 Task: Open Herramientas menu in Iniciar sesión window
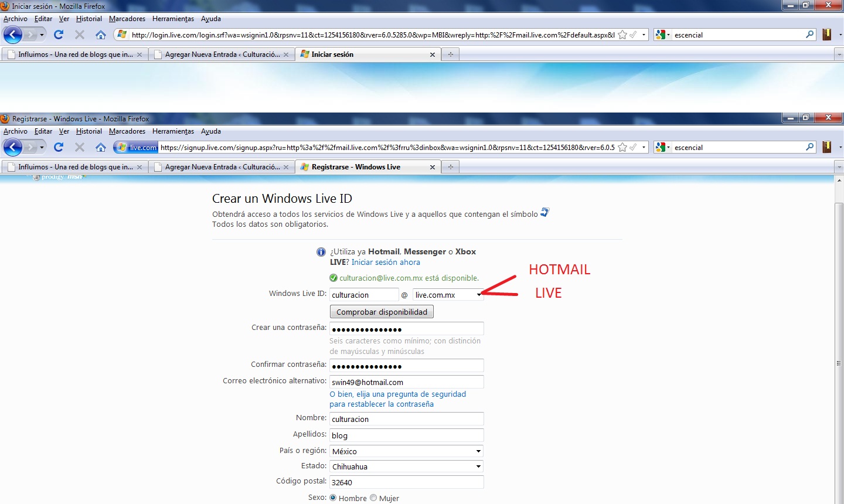click(x=173, y=19)
